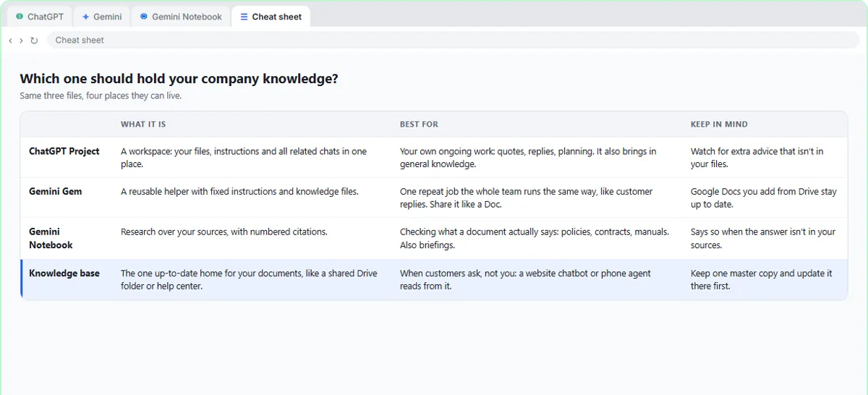This screenshot has height=395, width=868.
Task: Switch to the ChatGPT tab
Action: coord(40,17)
